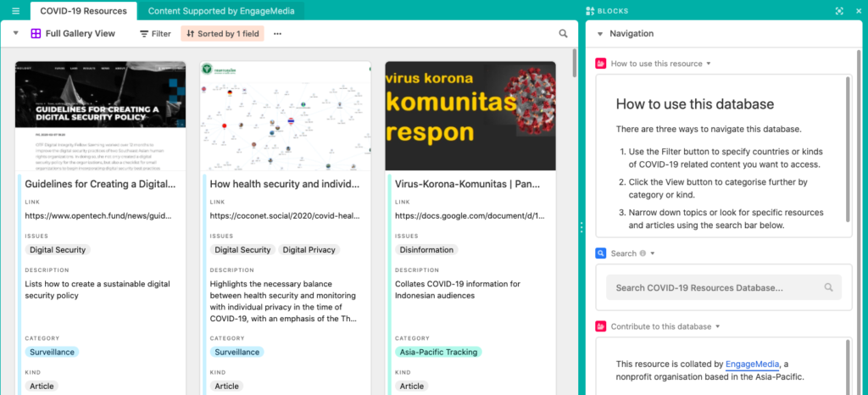The height and width of the screenshot is (395, 868).
Task: Switch to the COVID-19 Resources tab
Action: pos(83,11)
